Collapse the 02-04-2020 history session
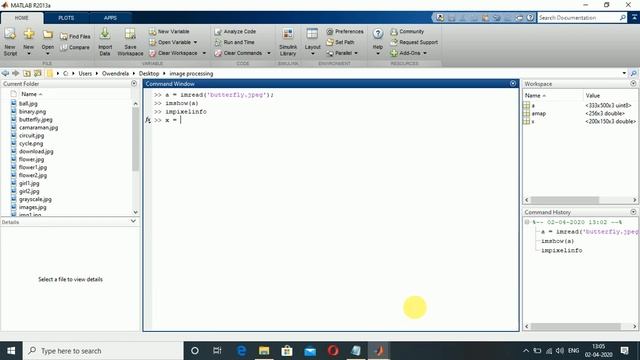Screen dimensions: 640x360 [x=527, y=222]
